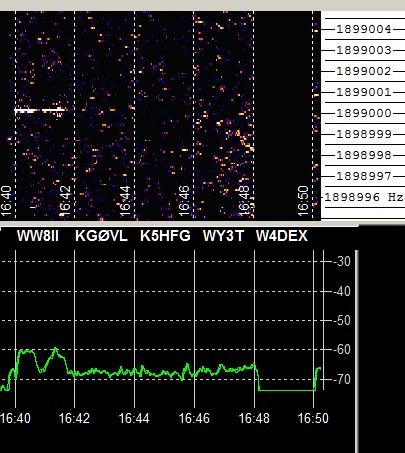Screen dimensions: 405x453
Task: Click the 1898999 frequency scale label
Action: [364, 134]
